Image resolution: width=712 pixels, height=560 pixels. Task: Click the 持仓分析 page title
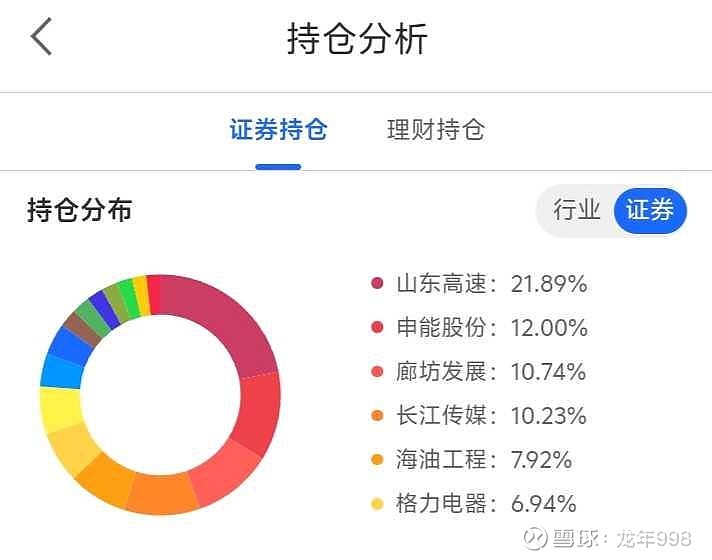click(357, 39)
